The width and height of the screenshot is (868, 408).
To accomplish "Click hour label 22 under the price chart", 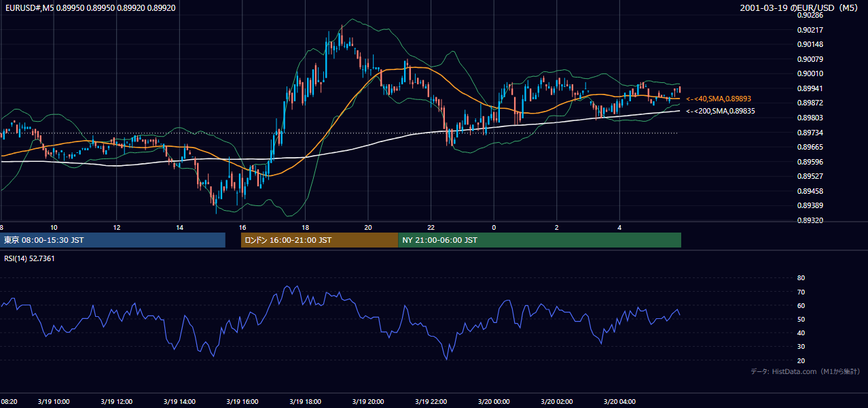I will [431, 227].
